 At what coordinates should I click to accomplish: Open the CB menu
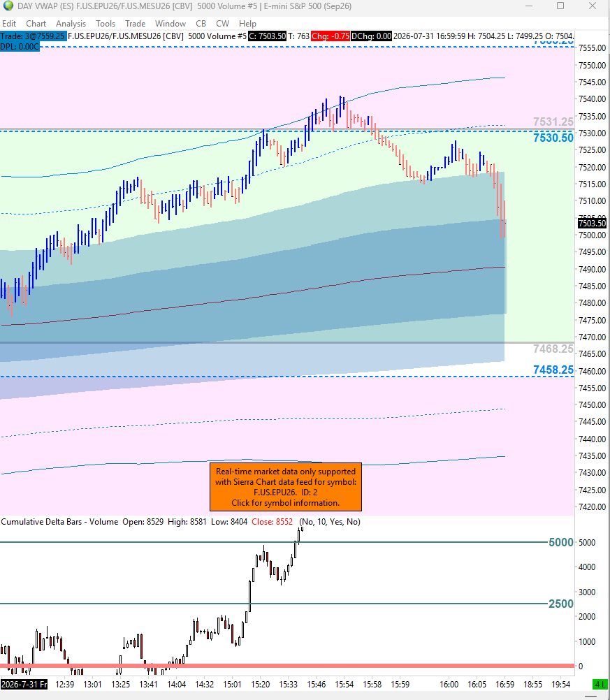201,24
